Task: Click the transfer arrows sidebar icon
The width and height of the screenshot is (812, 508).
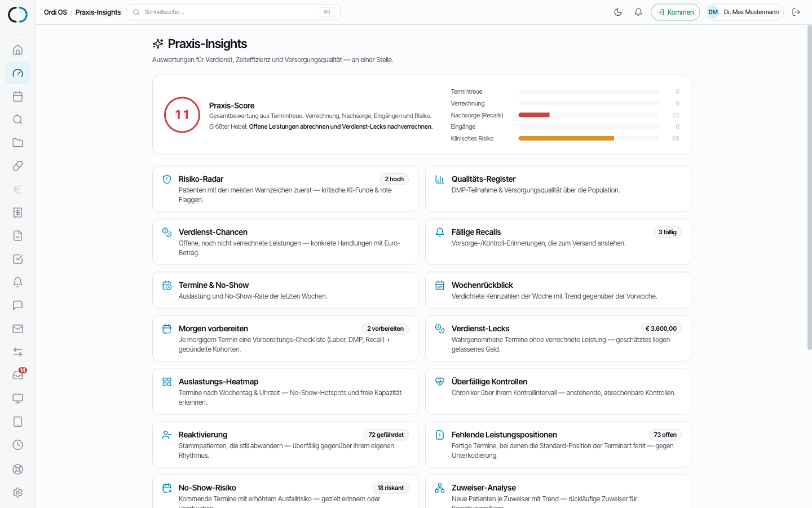Action: 17,352
